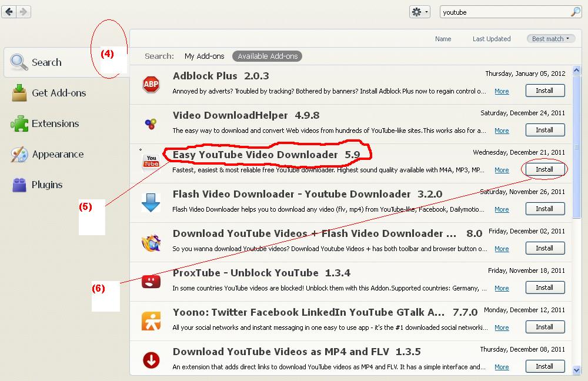
Task: Install Easy YouTube Video Downloader
Action: click(x=545, y=169)
